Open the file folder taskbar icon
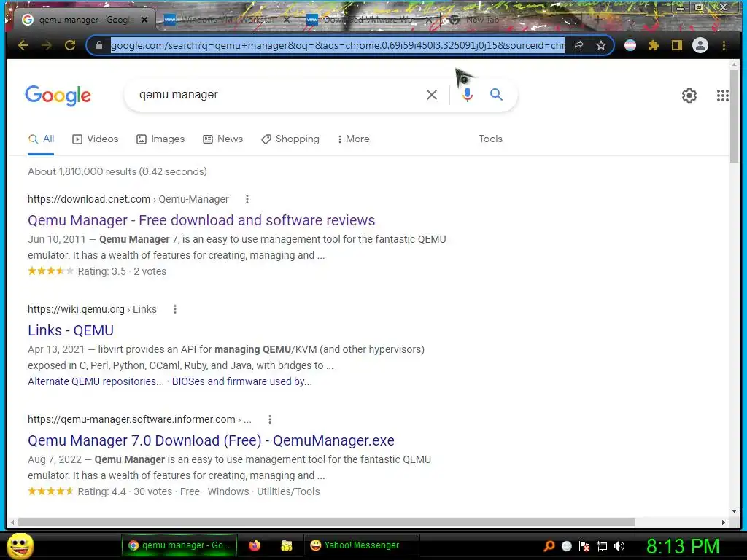The width and height of the screenshot is (747, 560). [x=286, y=545]
